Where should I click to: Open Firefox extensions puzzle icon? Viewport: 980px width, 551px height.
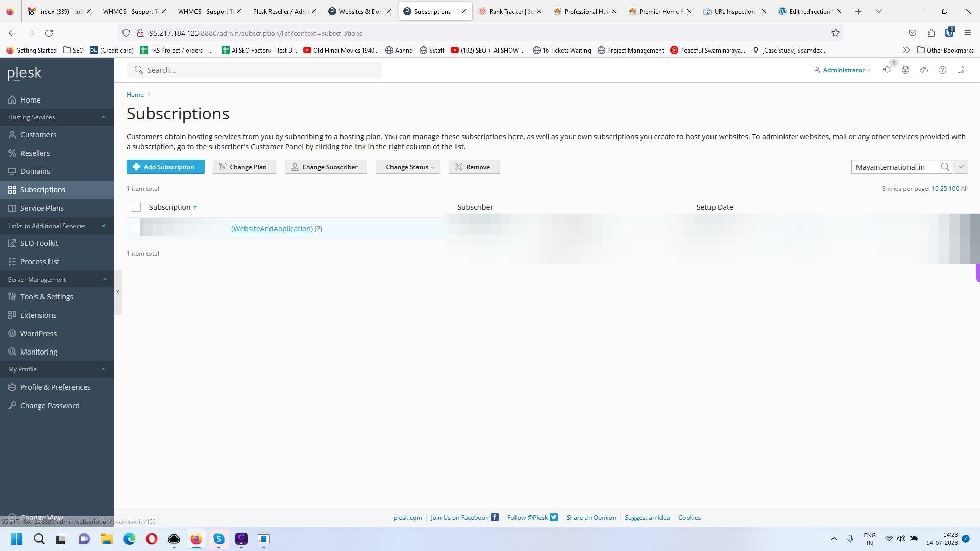tap(931, 33)
